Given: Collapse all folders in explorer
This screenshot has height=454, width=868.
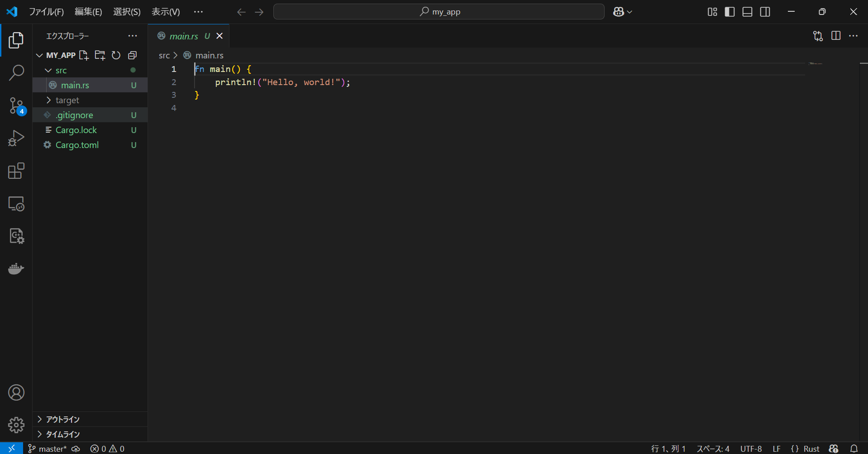Looking at the screenshot, I should click(x=132, y=55).
